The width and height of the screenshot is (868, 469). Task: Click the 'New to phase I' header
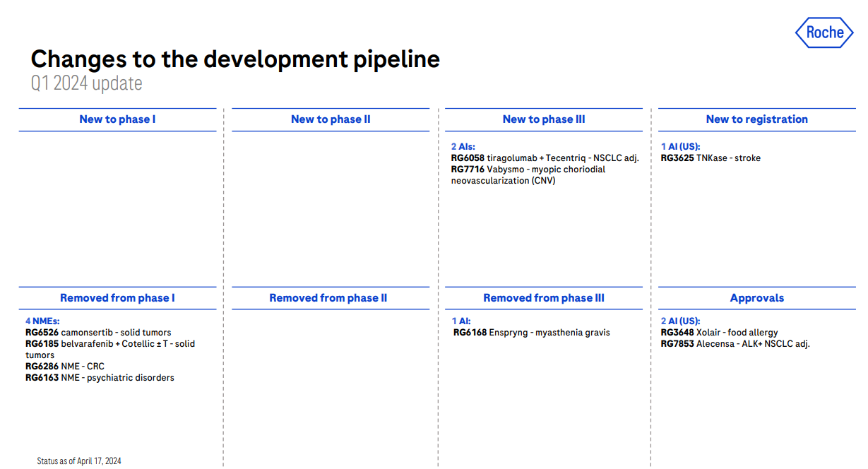(x=117, y=119)
